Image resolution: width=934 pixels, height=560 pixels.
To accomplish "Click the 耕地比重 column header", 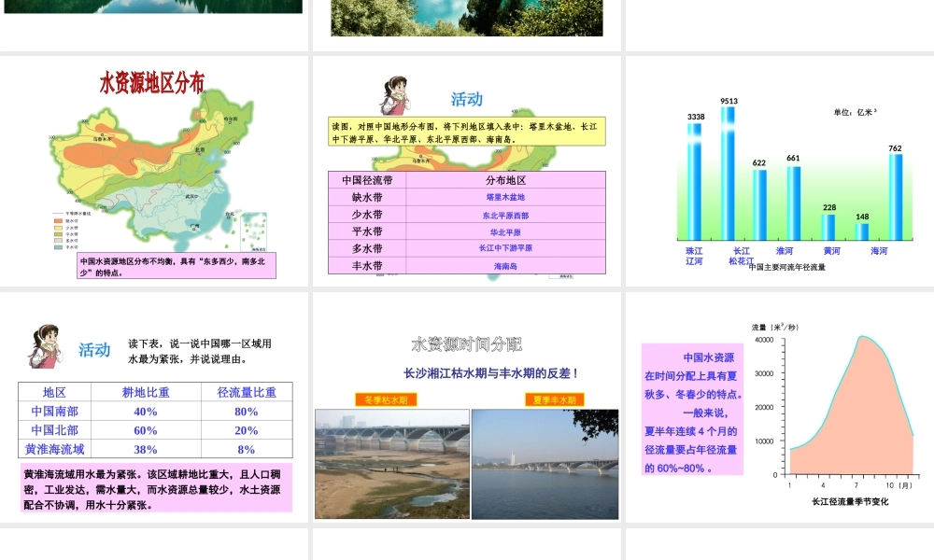I will coord(146,392).
